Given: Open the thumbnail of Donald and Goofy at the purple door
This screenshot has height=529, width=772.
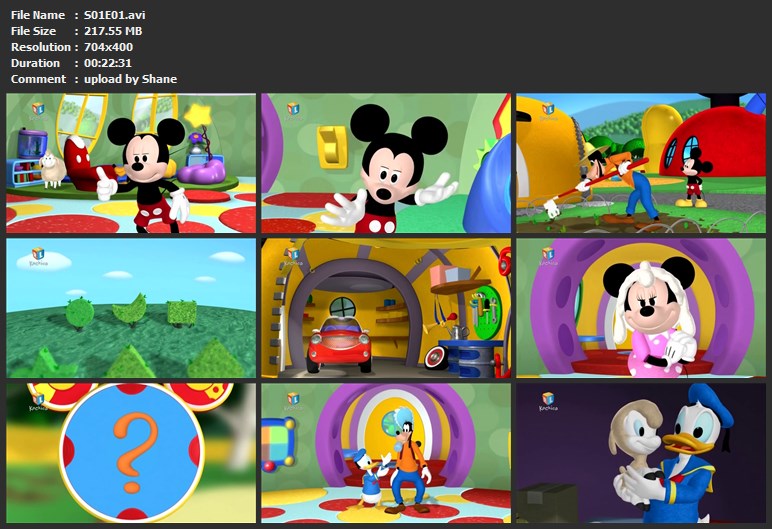Looking at the screenshot, I should [386, 453].
